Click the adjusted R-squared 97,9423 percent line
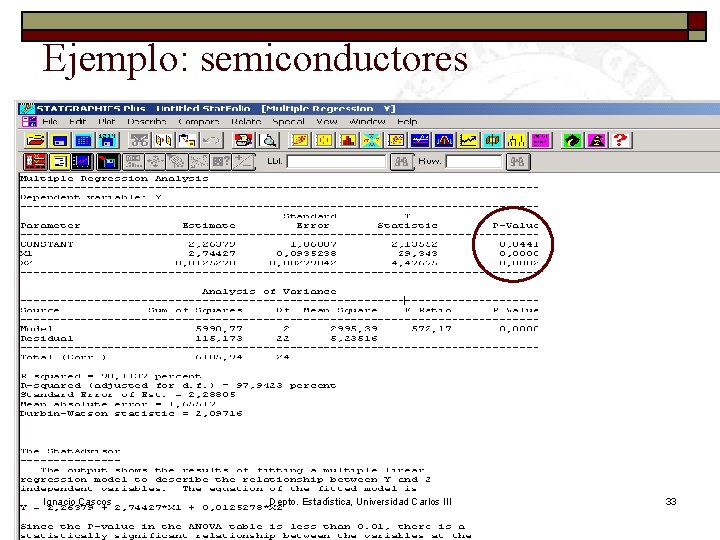The height and width of the screenshot is (540, 720). tap(178, 385)
